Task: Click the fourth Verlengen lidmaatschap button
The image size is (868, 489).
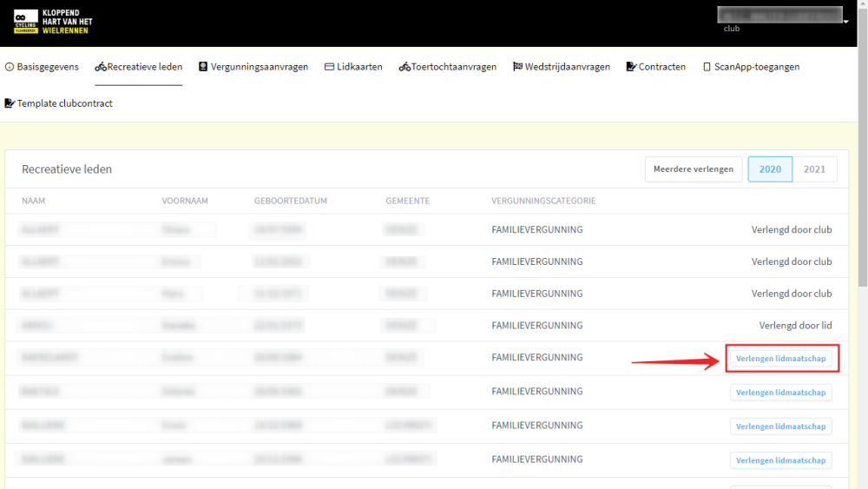Action: (x=780, y=460)
